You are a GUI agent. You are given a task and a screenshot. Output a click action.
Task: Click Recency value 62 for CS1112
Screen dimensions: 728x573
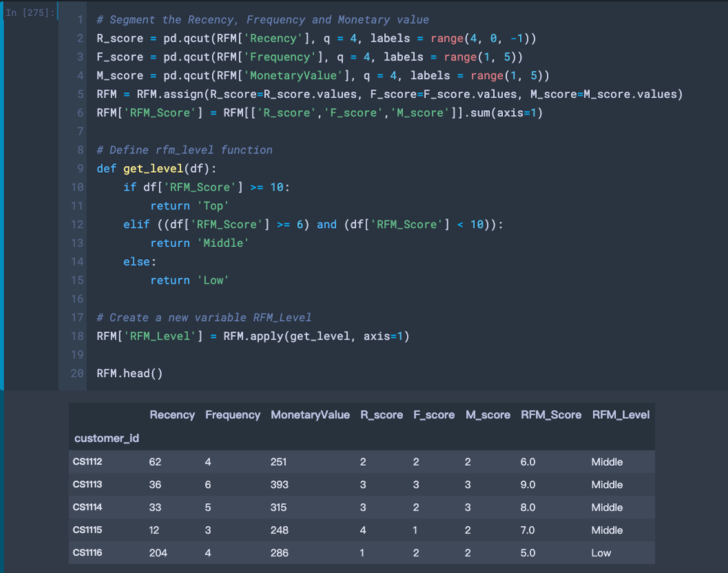point(155,462)
